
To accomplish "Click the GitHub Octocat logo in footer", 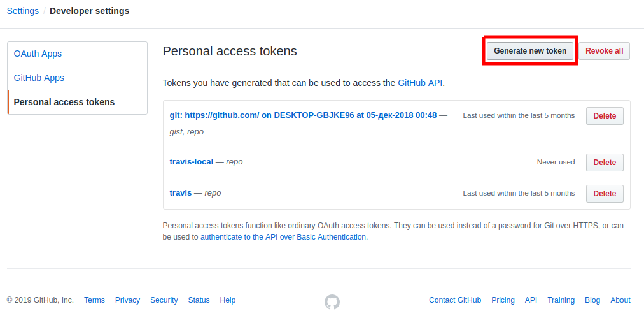I will (332, 301).
